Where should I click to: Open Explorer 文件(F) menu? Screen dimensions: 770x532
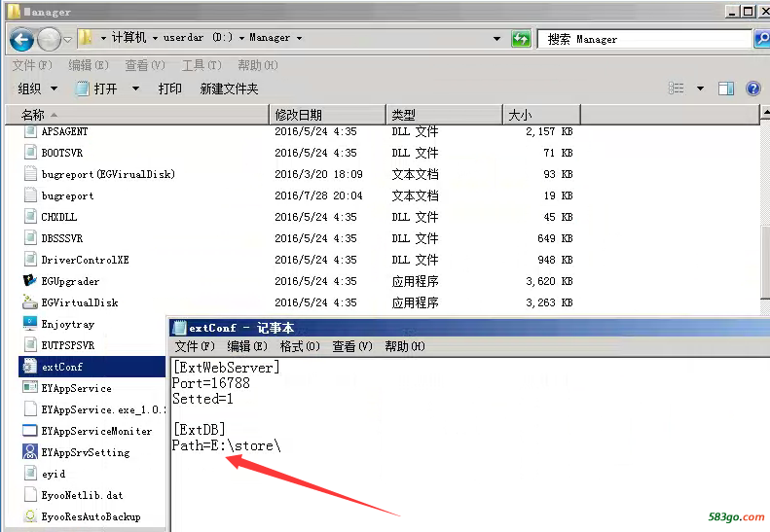pos(32,65)
